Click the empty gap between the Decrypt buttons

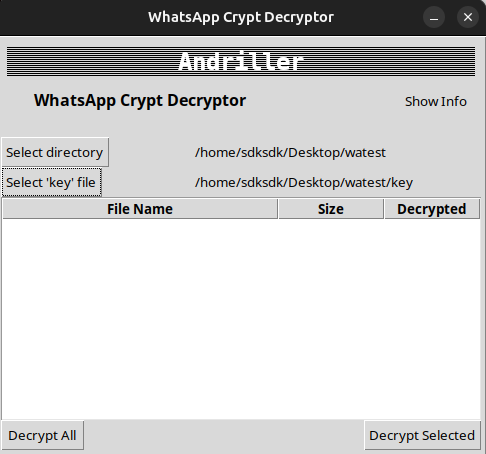[224, 435]
